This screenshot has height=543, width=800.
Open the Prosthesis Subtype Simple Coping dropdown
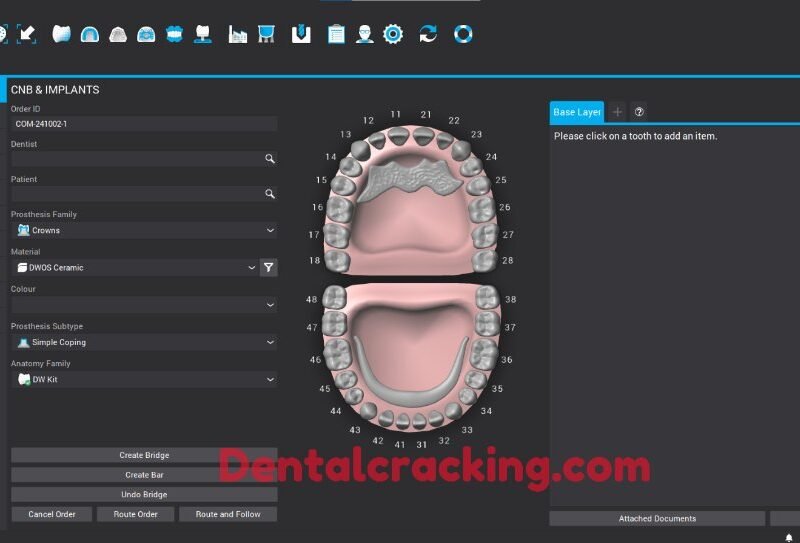pos(144,342)
